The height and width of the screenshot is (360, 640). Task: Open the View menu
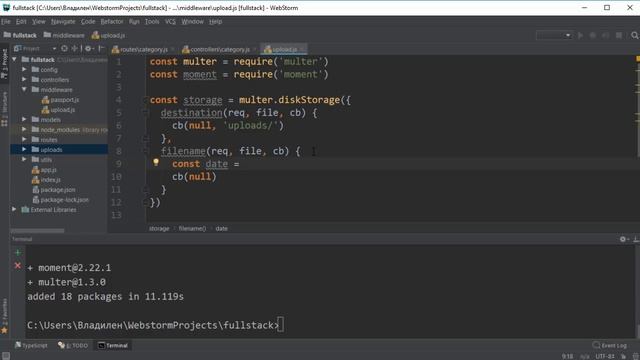tap(39, 22)
